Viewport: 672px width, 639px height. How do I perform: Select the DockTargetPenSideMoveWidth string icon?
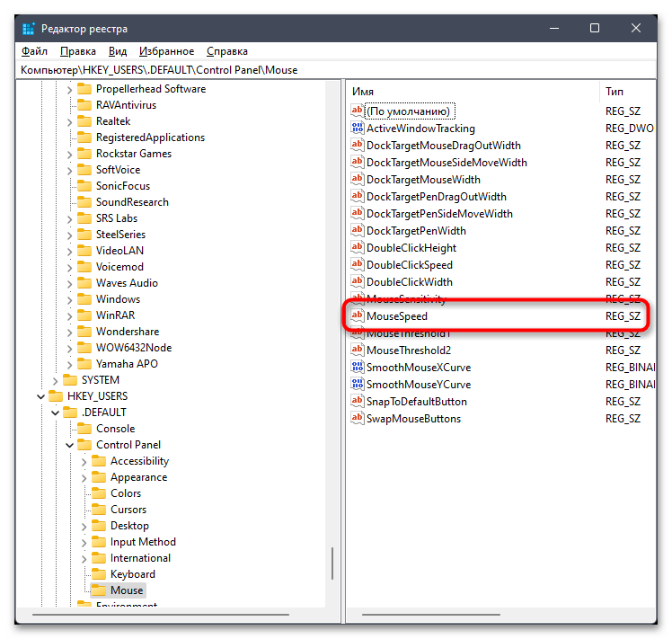(x=357, y=213)
